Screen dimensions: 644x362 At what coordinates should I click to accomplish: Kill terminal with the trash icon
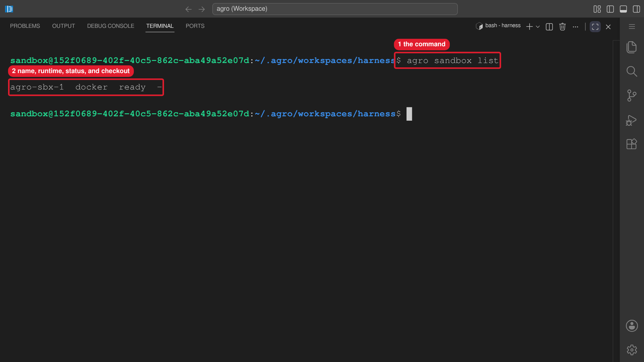tap(562, 26)
